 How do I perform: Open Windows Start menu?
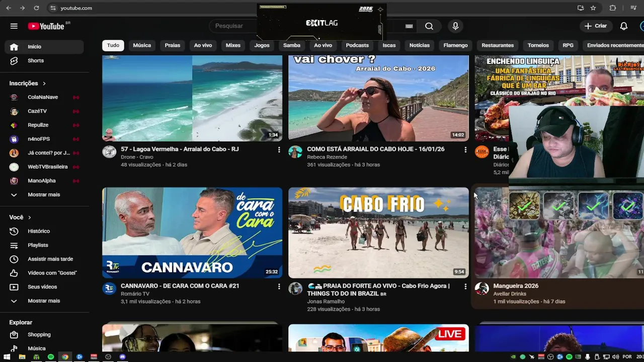click(x=8, y=357)
